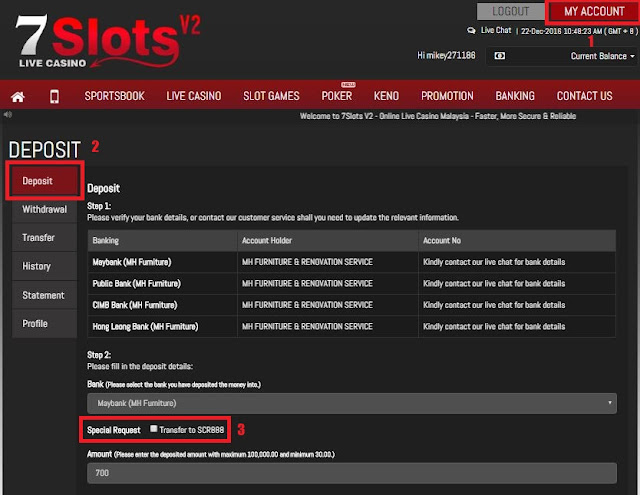Select the Transfer sidebar tab
This screenshot has width=640, height=495.
(x=44, y=238)
